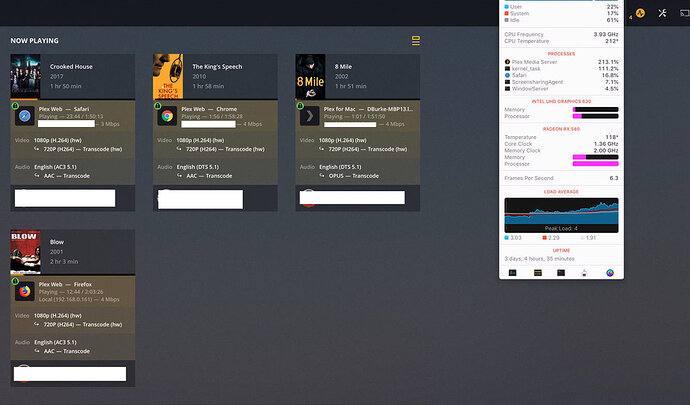Viewport: 690px width, 405px height.
Task: Open The King's Speech title link
Action: point(217,66)
